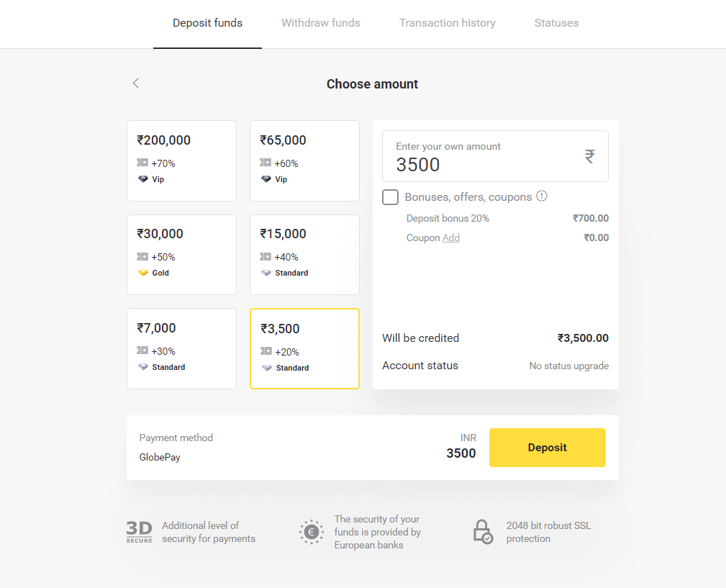
Task: Enable the Bonuses, offers, coupons checkbox
Action: pyautogui.click(x=390, y=197)
